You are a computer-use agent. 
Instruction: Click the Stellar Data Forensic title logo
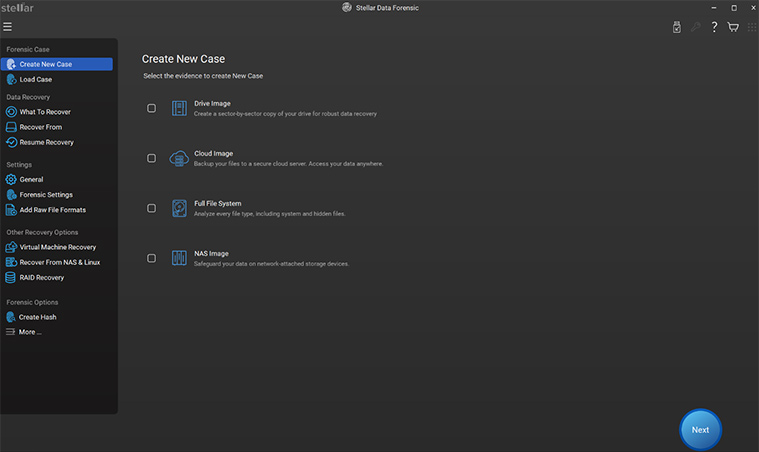(x=347, y=7)
